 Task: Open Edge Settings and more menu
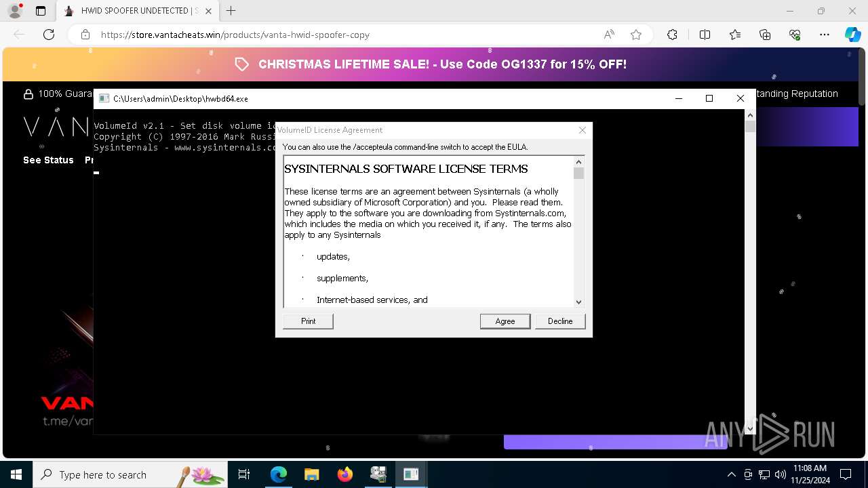click(x=825, y=35)
